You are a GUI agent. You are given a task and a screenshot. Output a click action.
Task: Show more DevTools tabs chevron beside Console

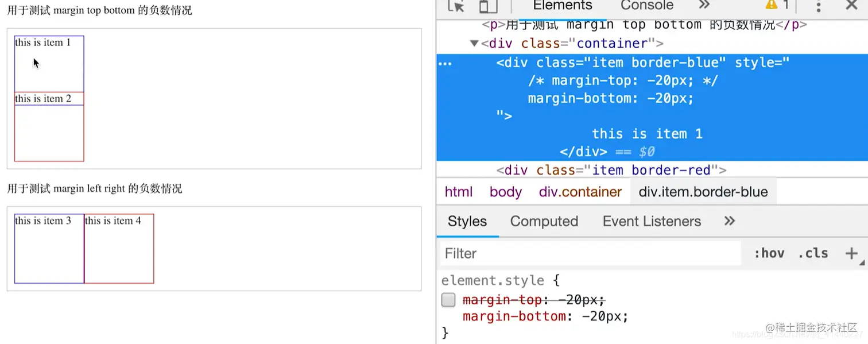(704, 5)
